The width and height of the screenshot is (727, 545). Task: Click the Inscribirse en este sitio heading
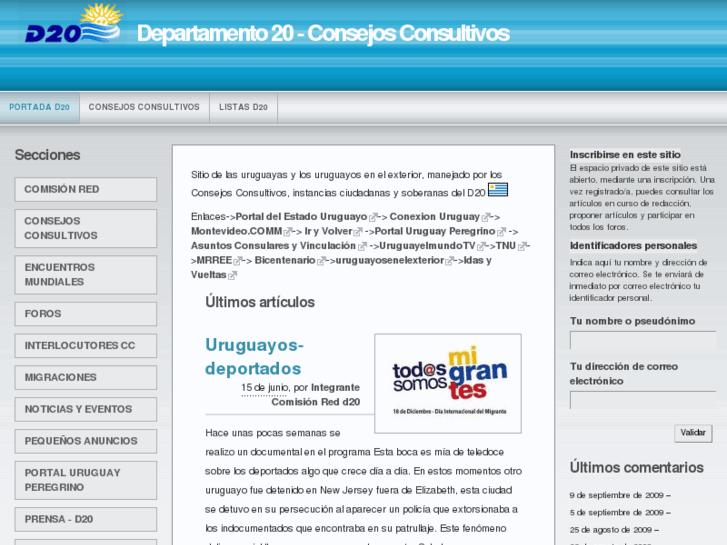tap(625, 154)
